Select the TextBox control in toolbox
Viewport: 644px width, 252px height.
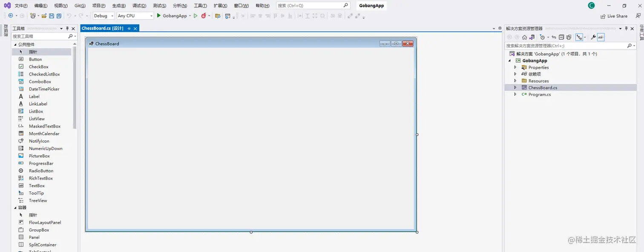(37, 186)
